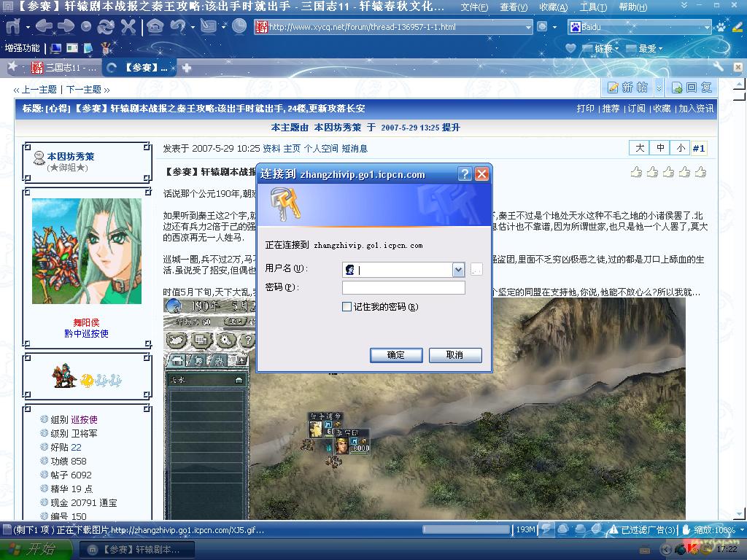Click the browser Forward arrow icon
The image size is (747, 560).
click(65, 26)
